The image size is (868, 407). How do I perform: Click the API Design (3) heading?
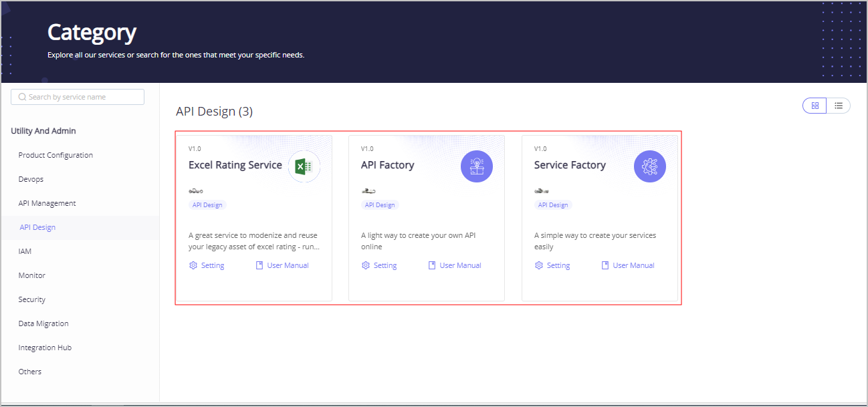214,112
